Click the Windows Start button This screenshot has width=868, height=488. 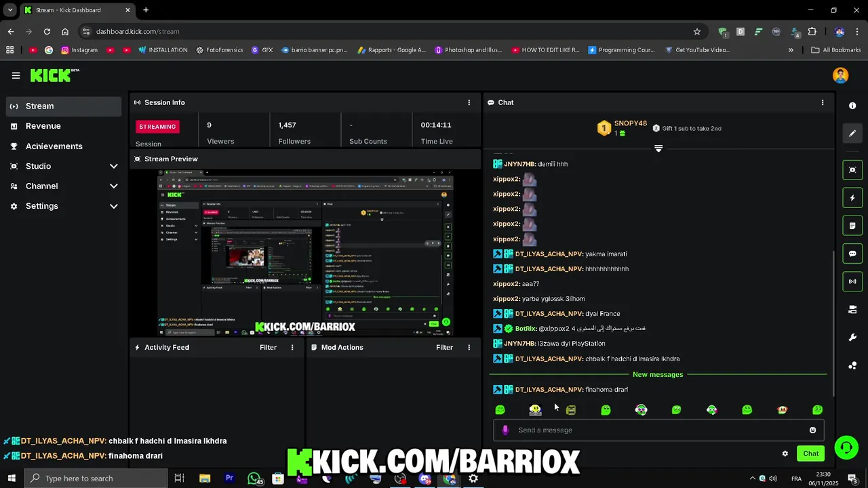click(12, 478)
